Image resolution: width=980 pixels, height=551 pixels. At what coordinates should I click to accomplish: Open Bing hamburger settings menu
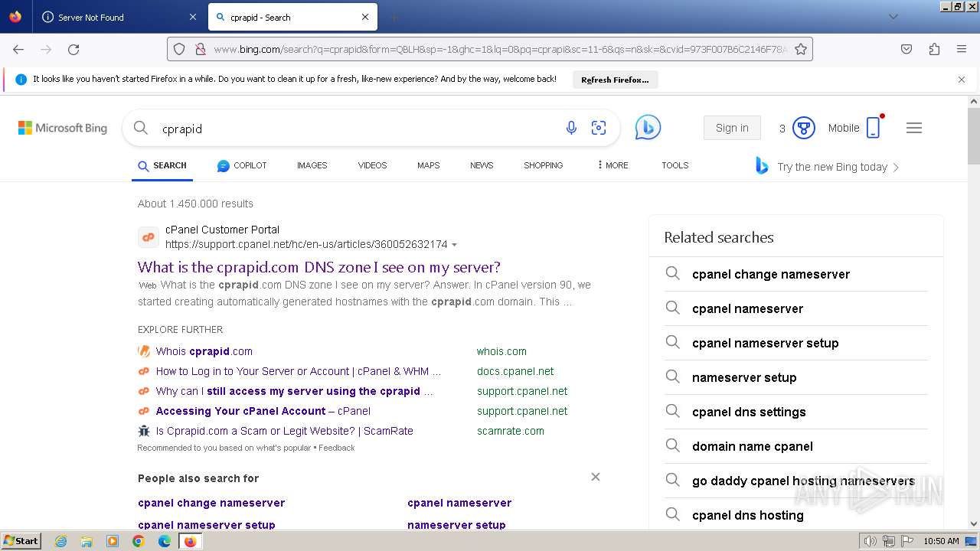914,128
